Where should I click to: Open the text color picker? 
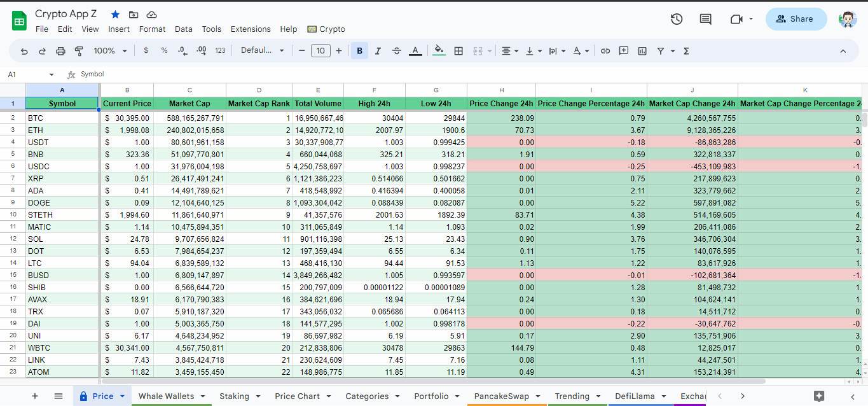[x=415, y=51]
